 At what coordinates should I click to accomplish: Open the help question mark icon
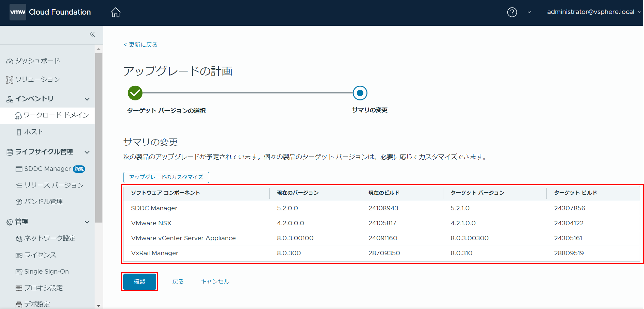[512, 12]
